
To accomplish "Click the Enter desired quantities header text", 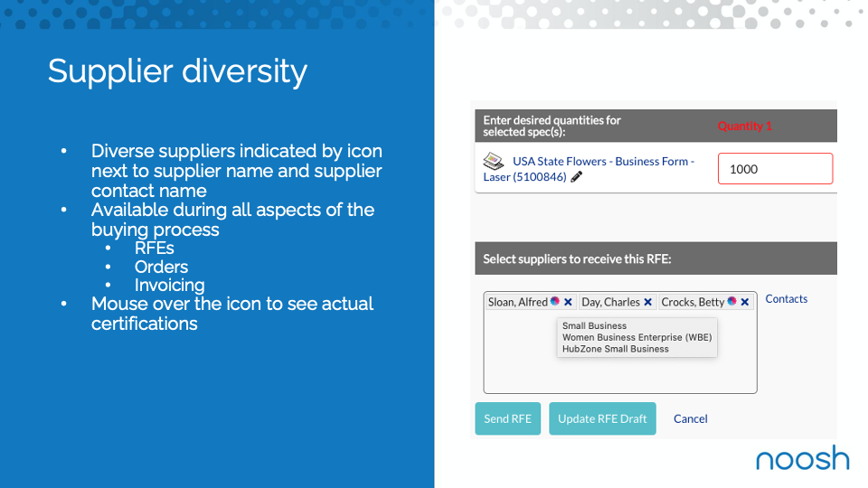I will pos(552,127).
